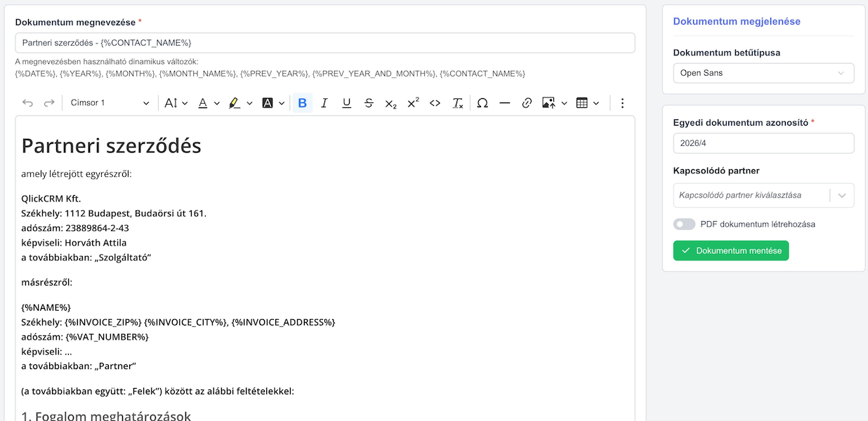This screenshot has height=421, width=868.
Task: Click Dokumentum mentése button
Action: 731,250
